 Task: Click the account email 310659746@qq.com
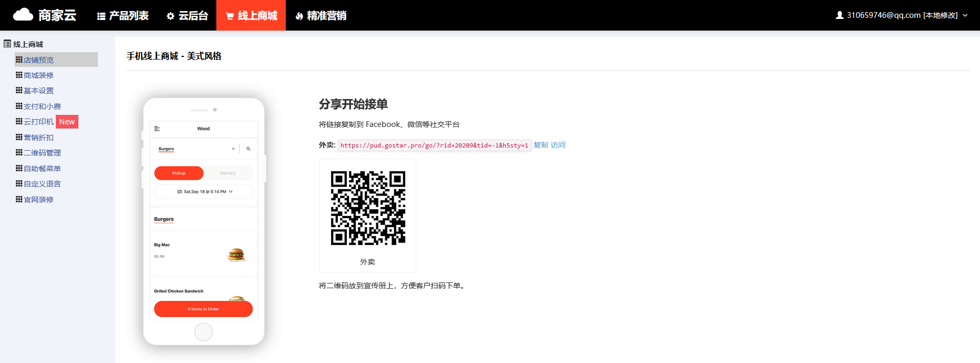point(883,15)
